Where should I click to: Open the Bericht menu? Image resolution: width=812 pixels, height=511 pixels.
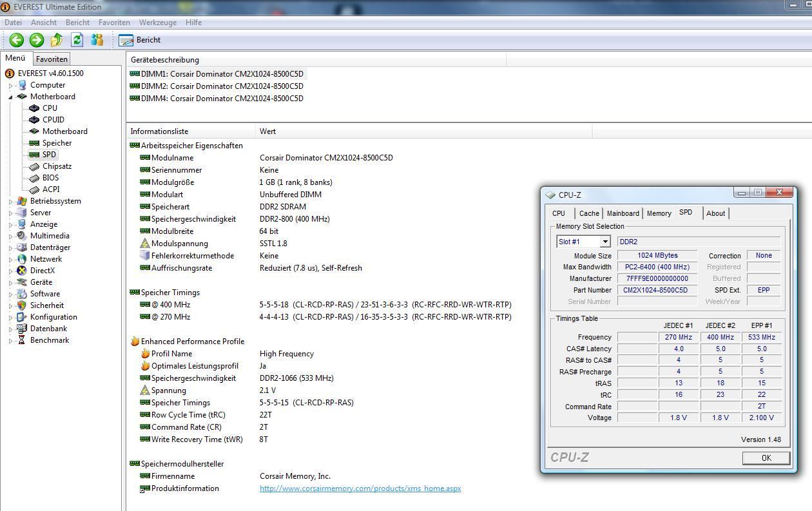tap(77, 23)
